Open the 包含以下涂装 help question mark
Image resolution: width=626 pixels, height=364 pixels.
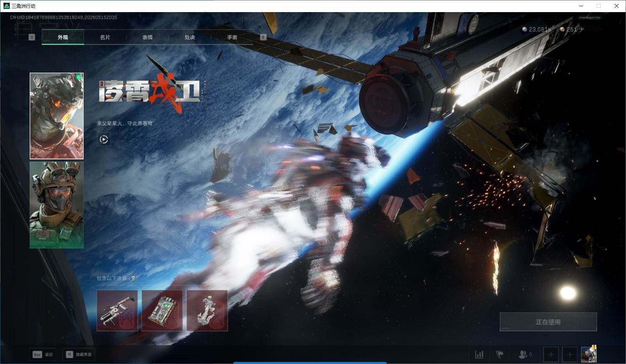click(x=133, y=278)
